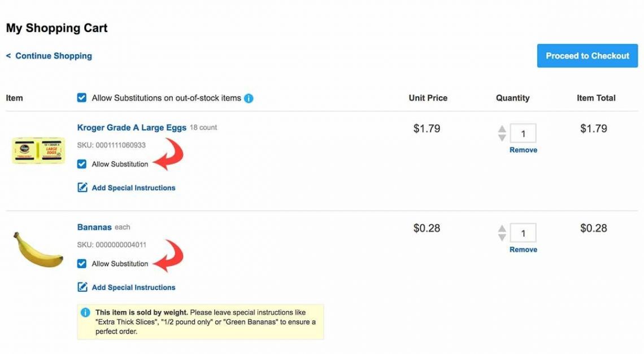This screenshot has width=644, height=354.
Task: Disable Allow Substitution for the Bananas
Action: coord(82,263)
